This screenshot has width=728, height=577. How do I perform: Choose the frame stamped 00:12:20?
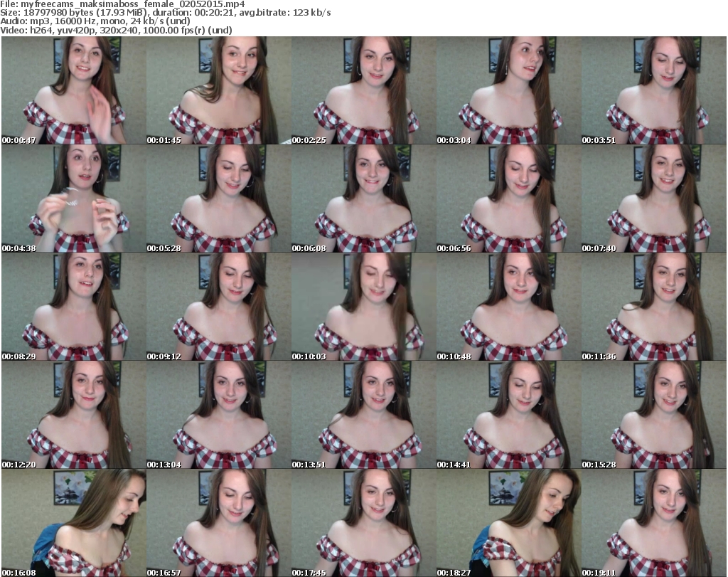tap(74, 415)
